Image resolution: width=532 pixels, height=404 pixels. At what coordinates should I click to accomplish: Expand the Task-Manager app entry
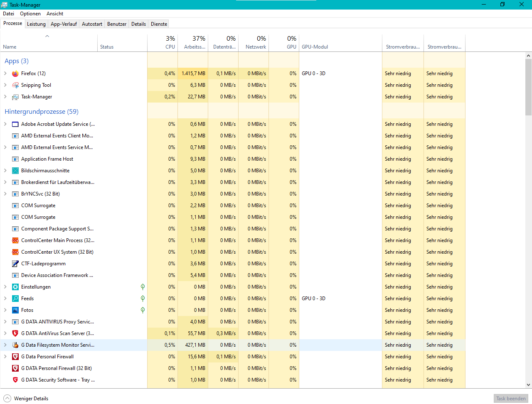pyautogui.click(x=5, y=97)
